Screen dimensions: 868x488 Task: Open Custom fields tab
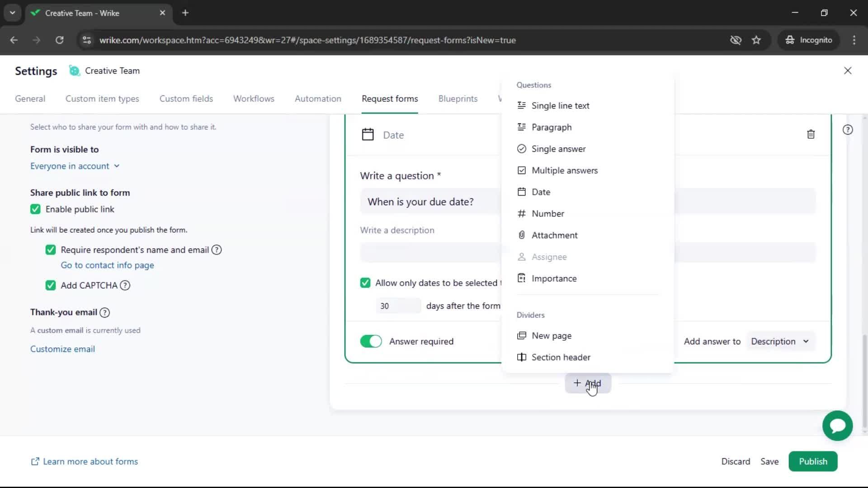click(x=186, y=99)
